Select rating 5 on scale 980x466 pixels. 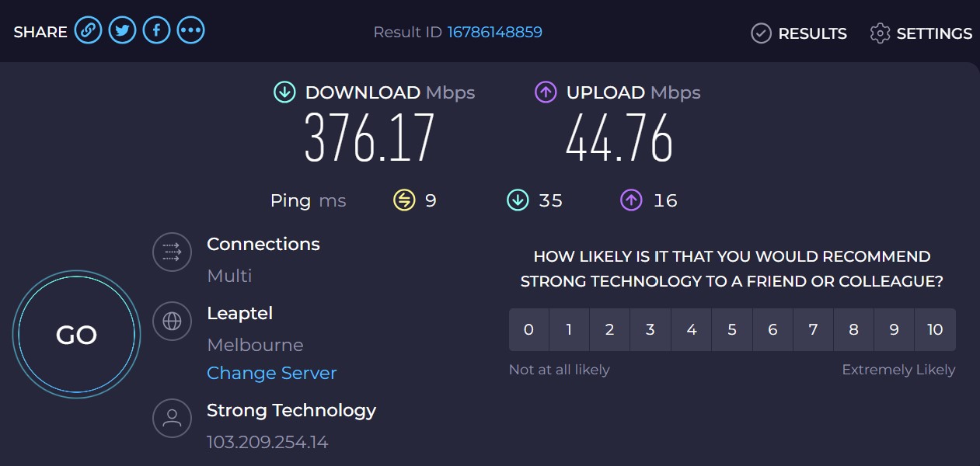tap(732, 329)
